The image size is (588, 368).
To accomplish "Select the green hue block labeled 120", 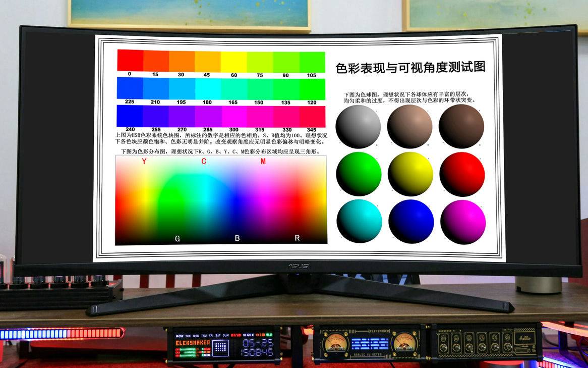I will (312, 89).
